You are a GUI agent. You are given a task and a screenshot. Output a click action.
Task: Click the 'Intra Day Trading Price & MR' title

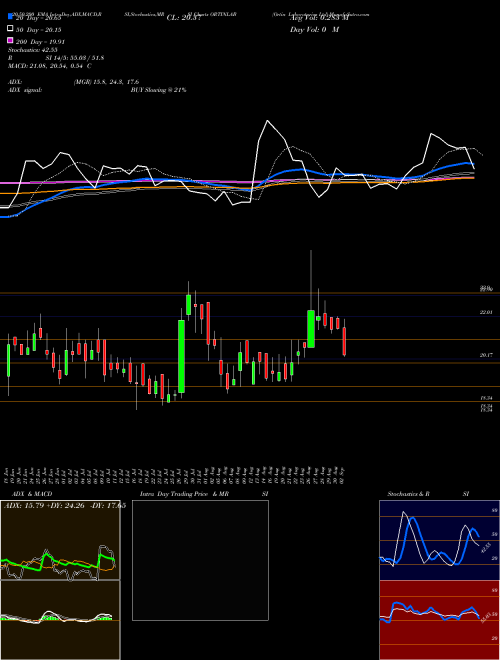[x=184, y=494]
